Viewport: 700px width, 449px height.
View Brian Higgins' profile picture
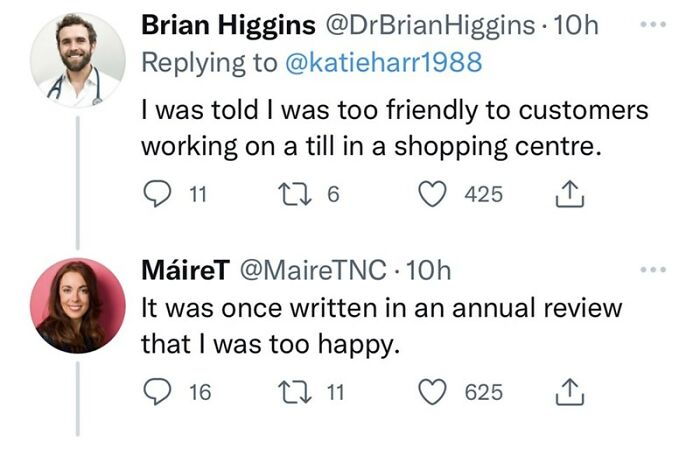pos(77,59)
